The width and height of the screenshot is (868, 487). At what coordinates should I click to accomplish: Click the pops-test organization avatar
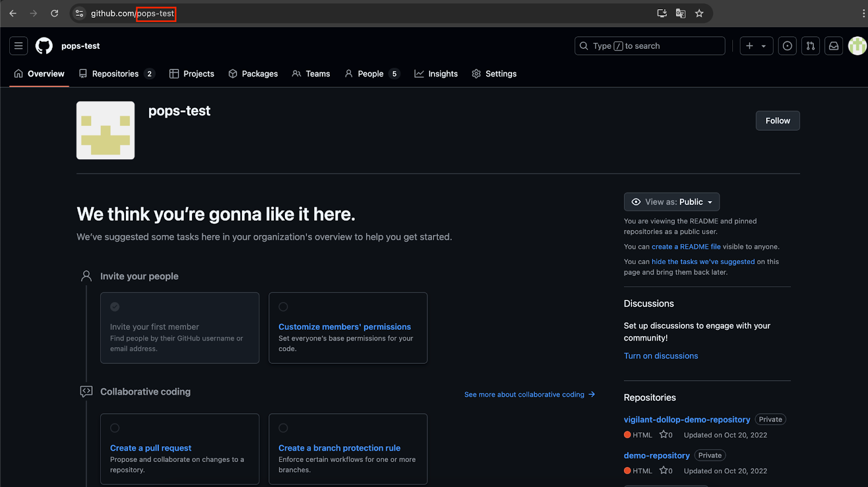(x=105, y=130)
